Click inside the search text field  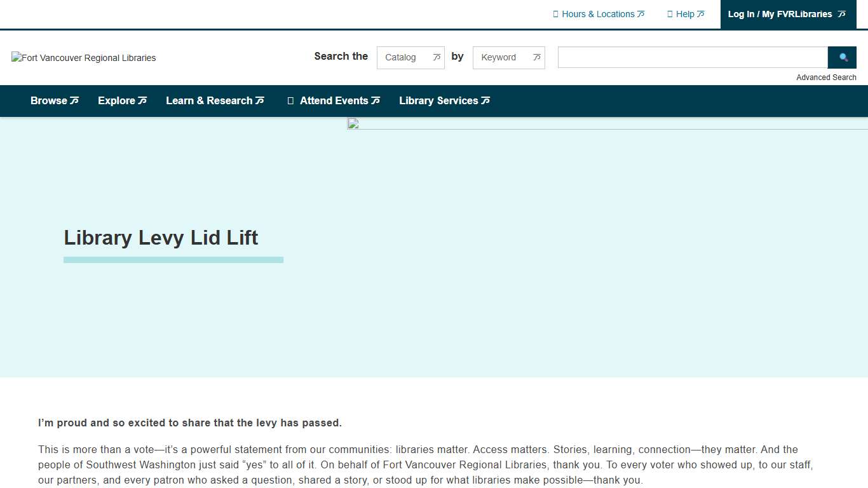pyautogui.click(x=691, y=57)
